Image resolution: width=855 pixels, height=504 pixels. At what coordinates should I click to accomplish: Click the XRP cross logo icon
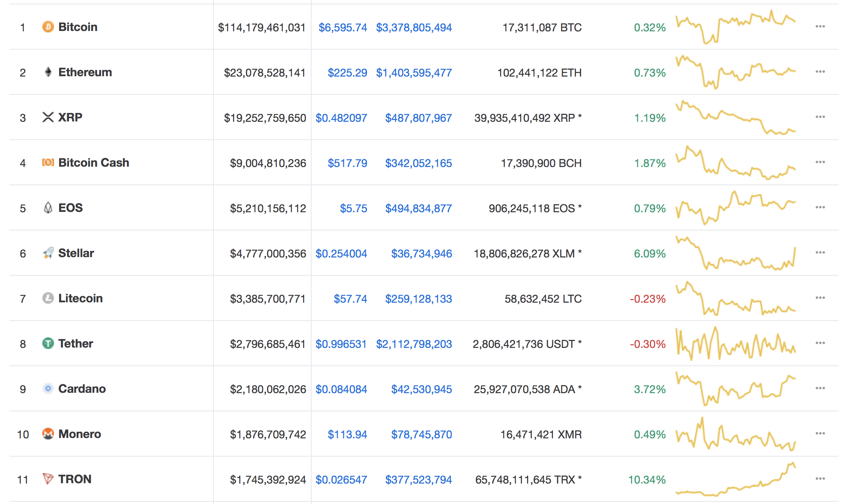pos(48,117)
